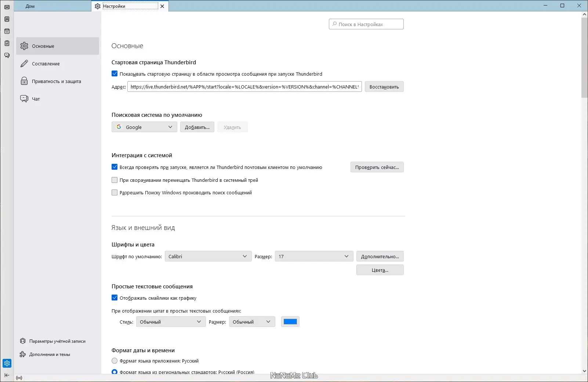
Task: Open the Mail space icon
Action: tap(7, 7)
